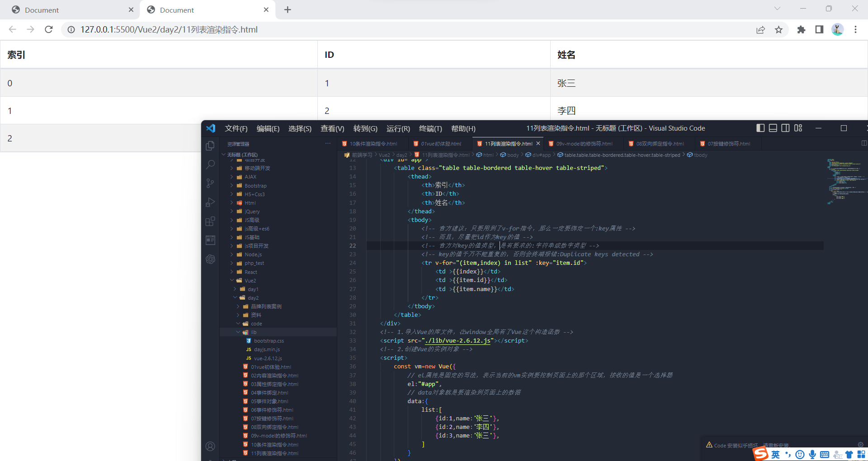Open the 终端(T) menu

coord(430,128)
